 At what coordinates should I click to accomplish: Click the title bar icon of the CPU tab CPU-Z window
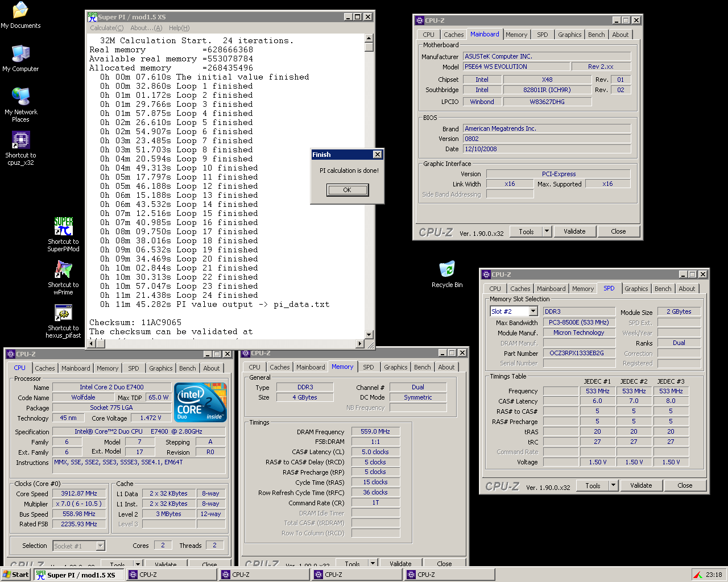coord(11,354)
